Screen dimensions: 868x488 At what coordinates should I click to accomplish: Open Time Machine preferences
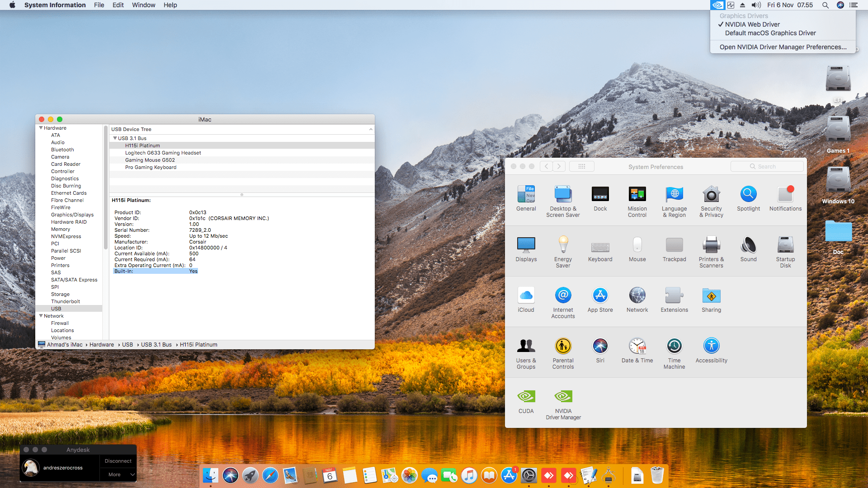pos(674,347)
